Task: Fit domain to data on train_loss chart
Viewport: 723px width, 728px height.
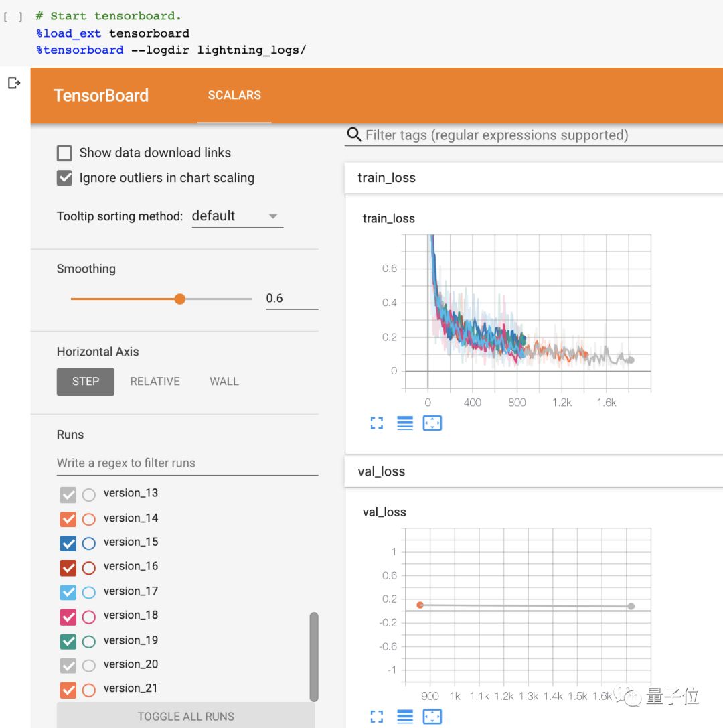Action: [432, 423]
